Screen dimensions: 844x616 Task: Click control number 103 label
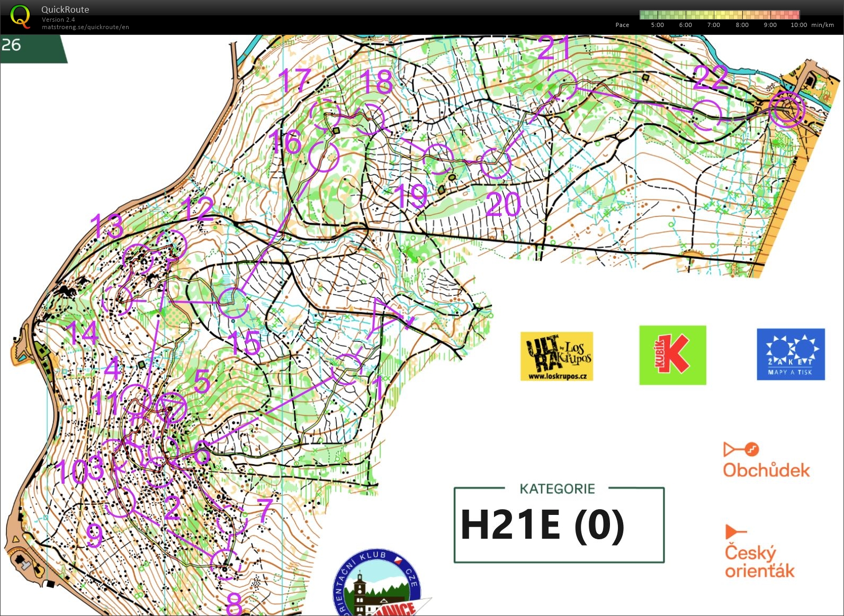point(79,470)
